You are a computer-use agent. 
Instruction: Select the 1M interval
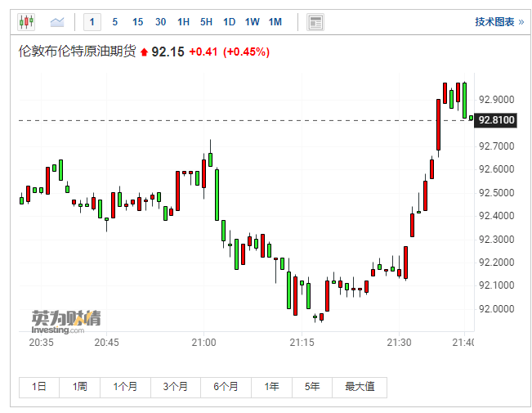(275, 22)
